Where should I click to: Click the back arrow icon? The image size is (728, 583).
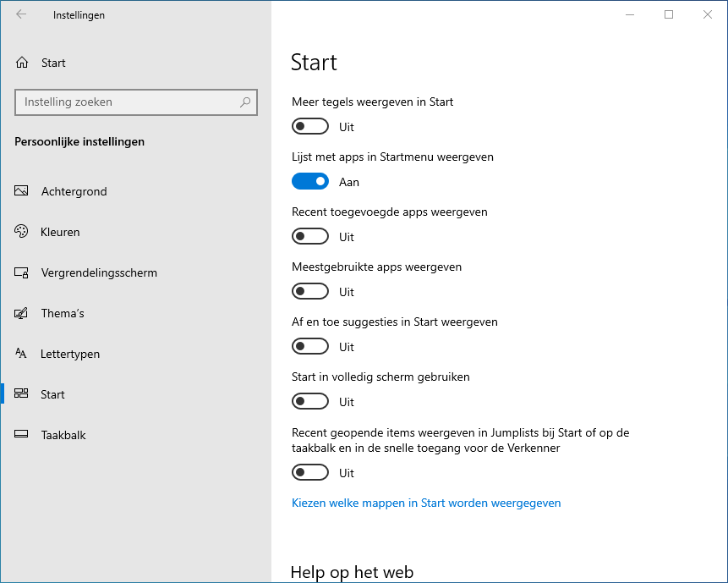click(x=21, y=14)
